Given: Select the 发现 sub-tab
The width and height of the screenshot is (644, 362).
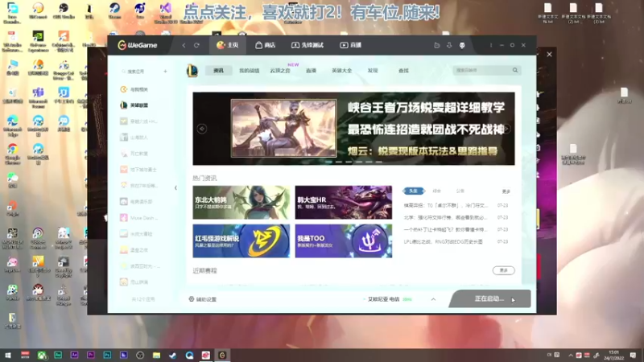Looking at the screenshot, I should point(373,71).
